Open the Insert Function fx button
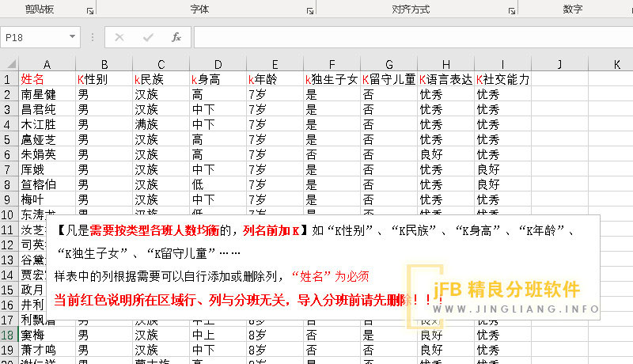Screen dimensions: 633x364 click(x=176, y=37)
